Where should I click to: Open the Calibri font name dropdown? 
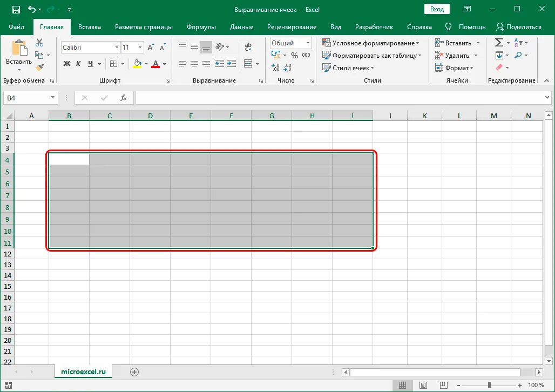(117, 48)
